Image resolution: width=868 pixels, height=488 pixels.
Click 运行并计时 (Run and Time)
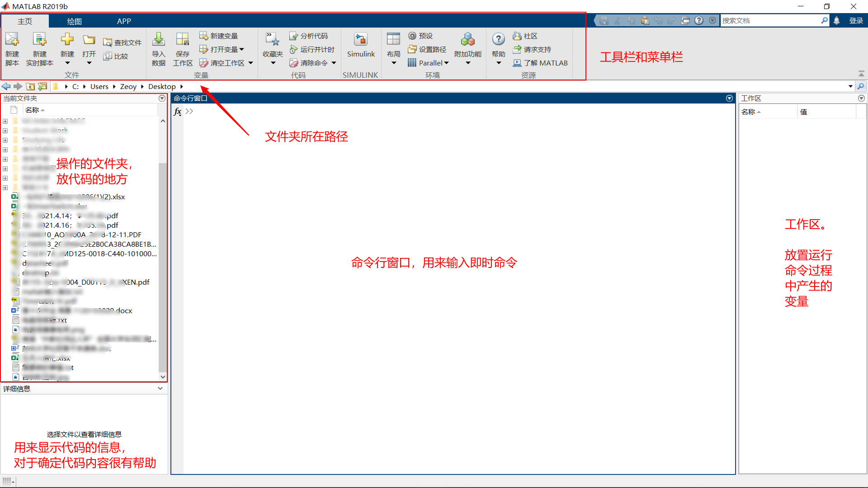[x=312, y=49]
